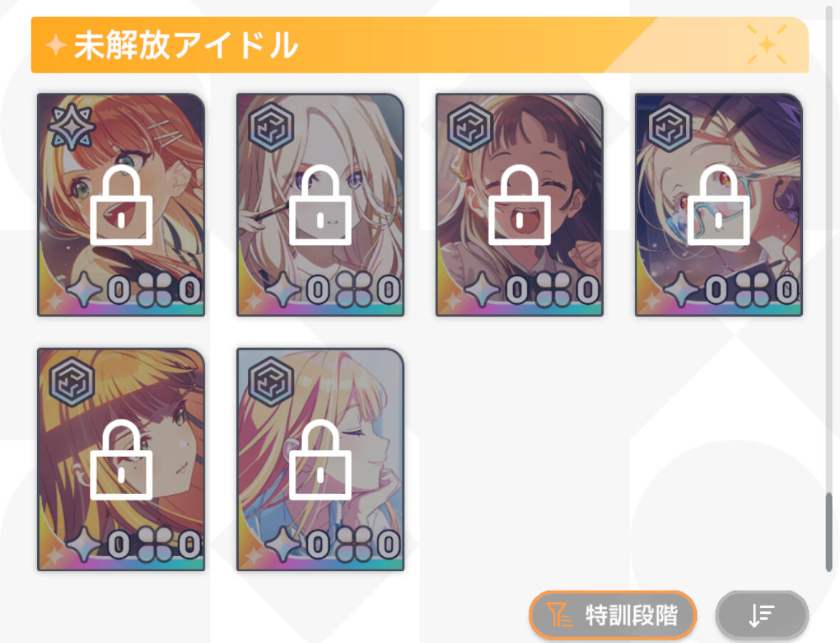The height and width of the screenshot is (643, 840).
Task: Click the sparkle decoration at the header's right end
Action: pyautogui.click(x=767, y=44)
